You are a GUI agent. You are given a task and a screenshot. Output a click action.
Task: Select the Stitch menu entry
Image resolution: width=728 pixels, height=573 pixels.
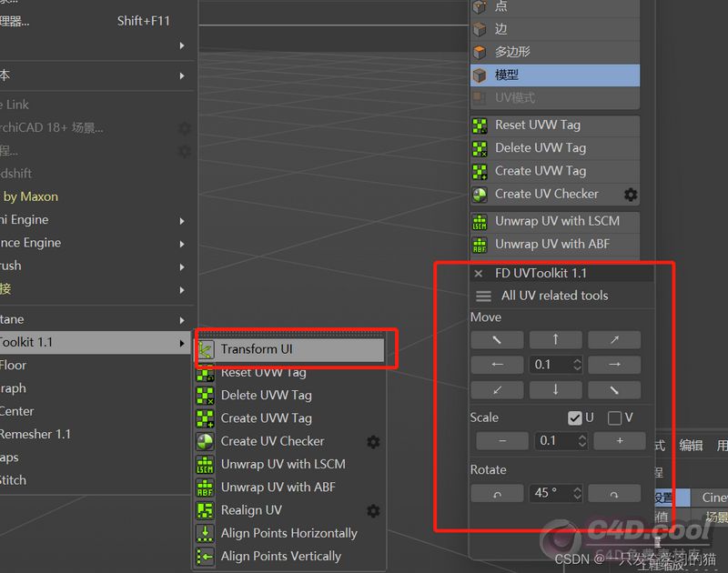(96, 480)
